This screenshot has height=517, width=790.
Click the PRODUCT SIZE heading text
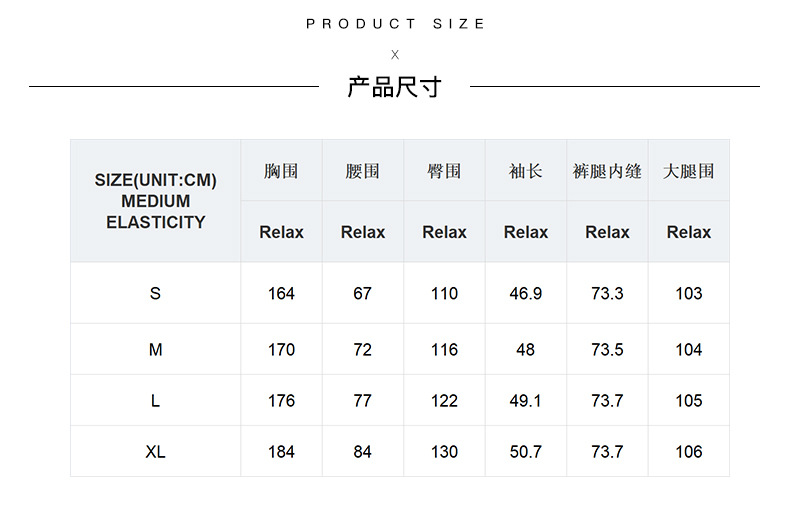(395, 23)
